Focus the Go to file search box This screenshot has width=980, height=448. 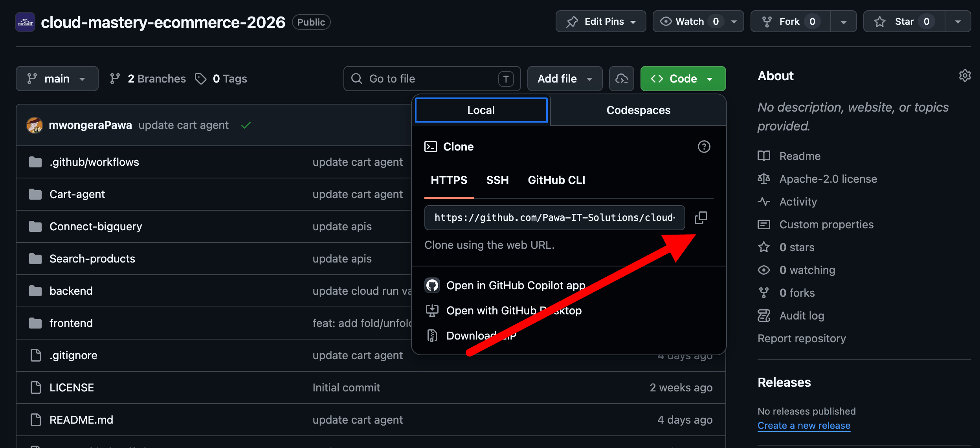(432, 79)
